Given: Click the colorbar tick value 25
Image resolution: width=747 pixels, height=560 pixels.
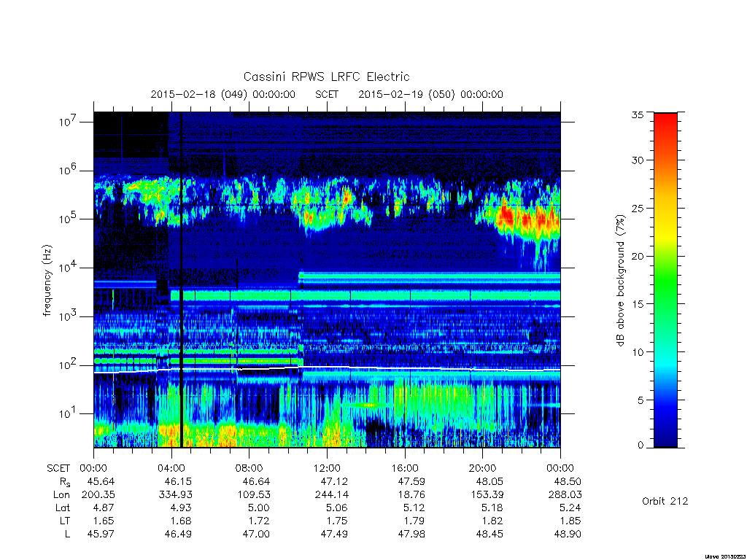Looking at the screenshot, I should pos(637,208).
